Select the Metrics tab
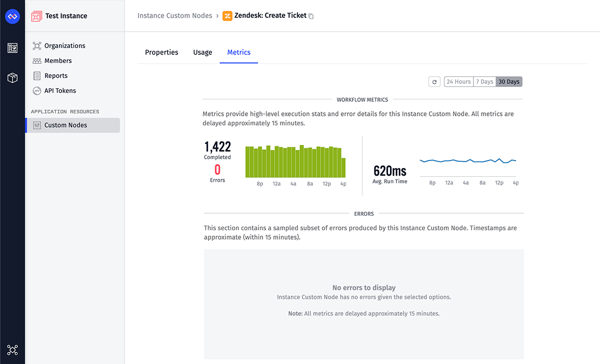This screenshot has height=364, width=600. (x=239, y=52)
